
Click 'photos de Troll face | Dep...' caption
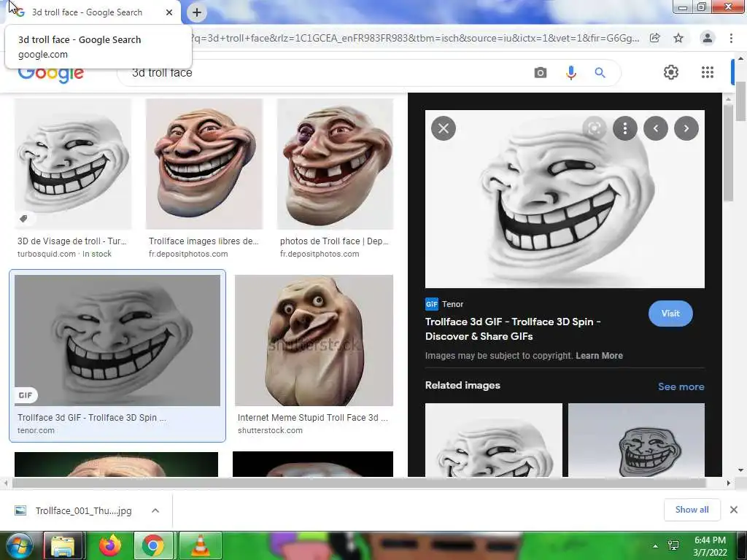334,241
